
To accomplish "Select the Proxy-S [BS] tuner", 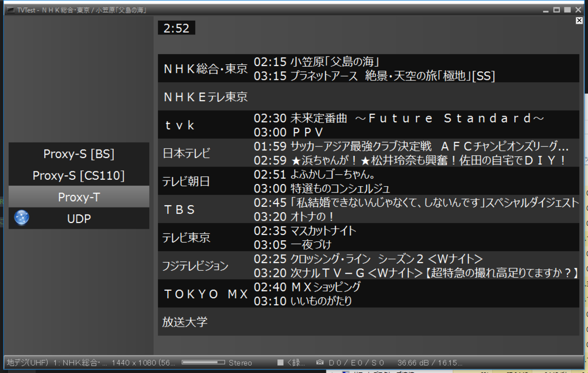I will [79, 153].
